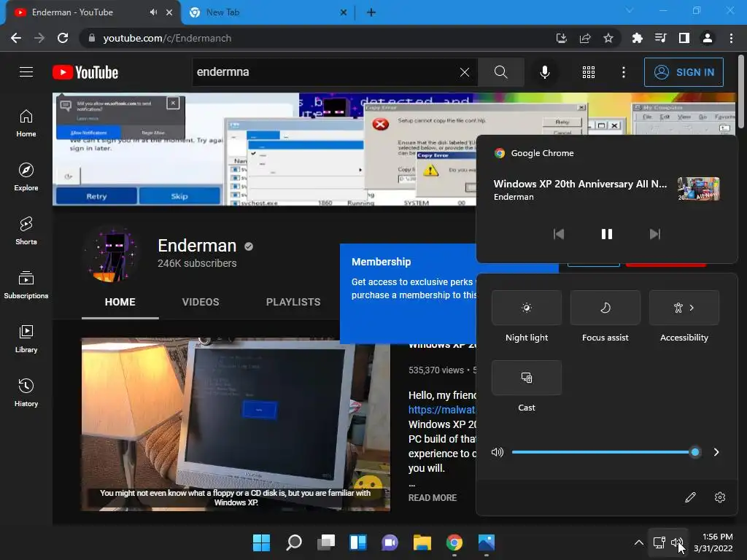Image resolution: width=747 pixels, height=560 pixels.
Task: Open a new browser tab
Action: [371, 13]
